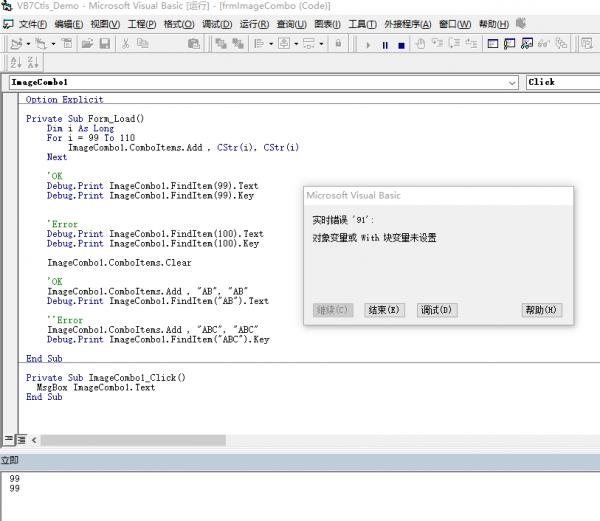Click the Sort Ascending A-Z icon
Screen dimensions: 600x521
click(16, 62)
